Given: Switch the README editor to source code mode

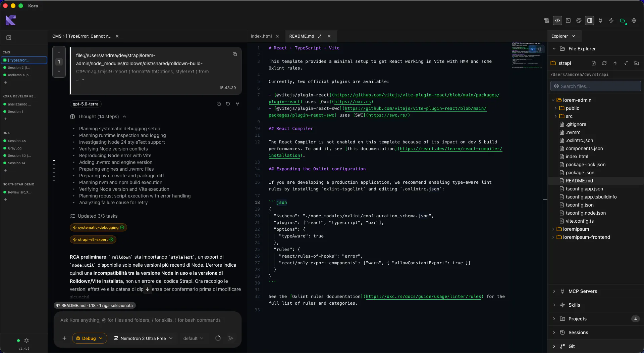Looking at the screenshot, I should coord(533,49).
